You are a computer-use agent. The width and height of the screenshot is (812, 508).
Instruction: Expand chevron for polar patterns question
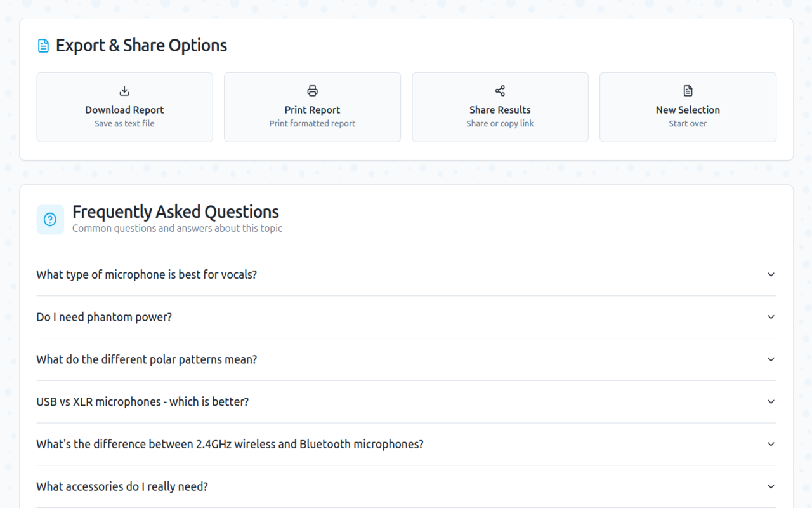[x=771, y=359]
